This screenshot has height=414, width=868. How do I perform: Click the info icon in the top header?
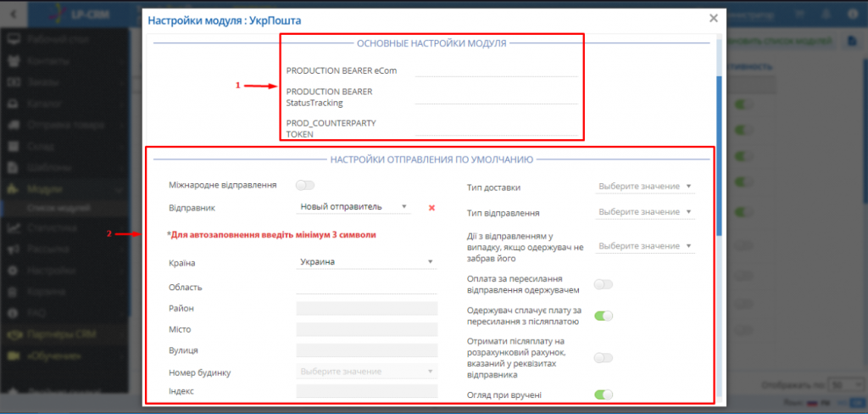pyautogui.click(x=853, y=14)
